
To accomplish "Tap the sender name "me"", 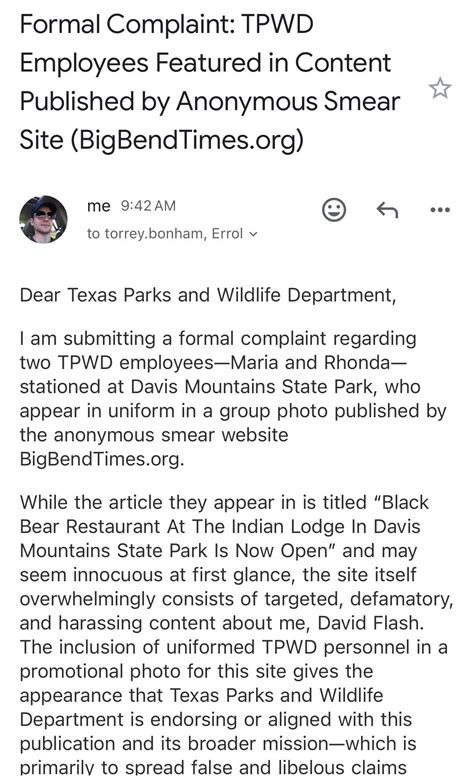I will 99,206.
